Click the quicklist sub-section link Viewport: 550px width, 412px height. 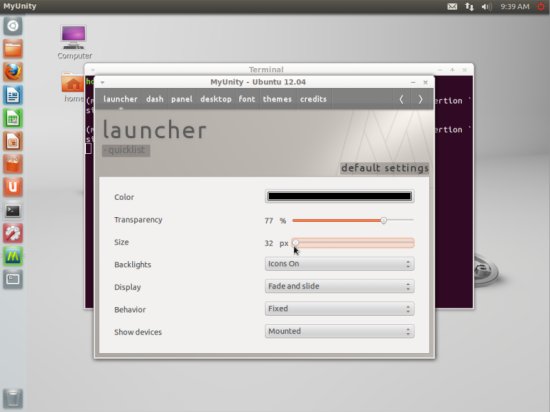click(126, 150)
